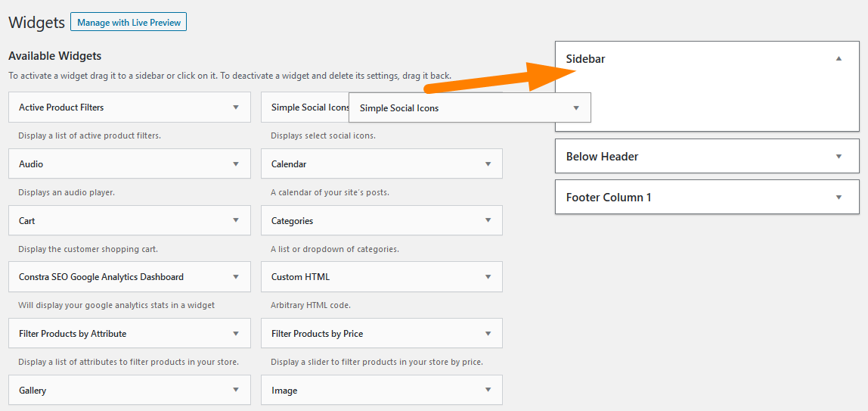Click 'Display the customer shopping cart.' description
Screen dimensions: 868x411
click(88, 249)
